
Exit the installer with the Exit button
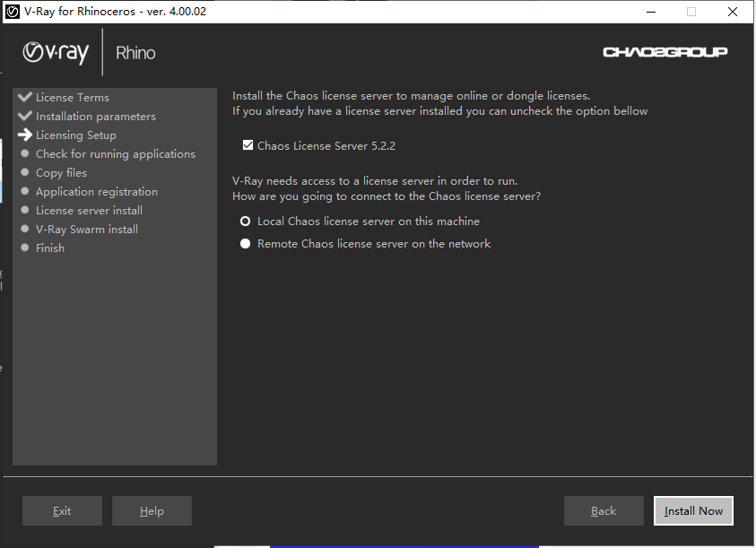pyautogui.click(x=62, y=511)
